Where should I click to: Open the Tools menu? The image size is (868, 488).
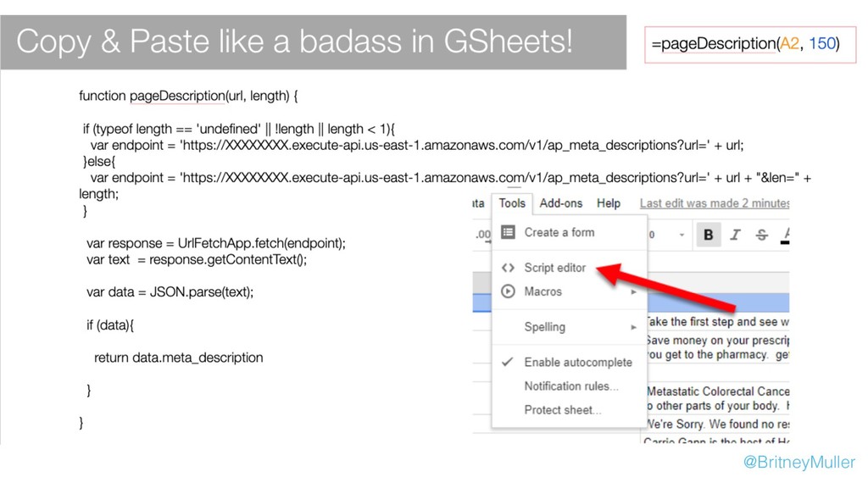tap(512, 203)
